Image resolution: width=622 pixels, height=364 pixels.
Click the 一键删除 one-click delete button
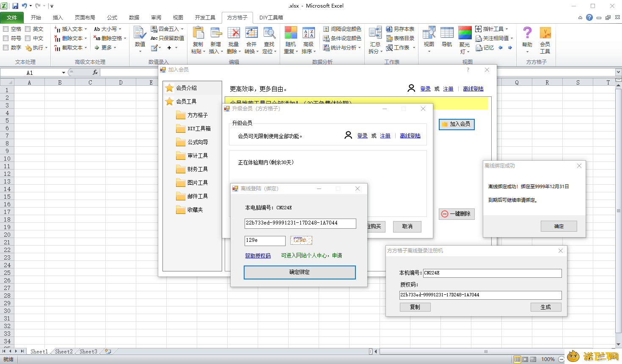[x=457, y=214]
